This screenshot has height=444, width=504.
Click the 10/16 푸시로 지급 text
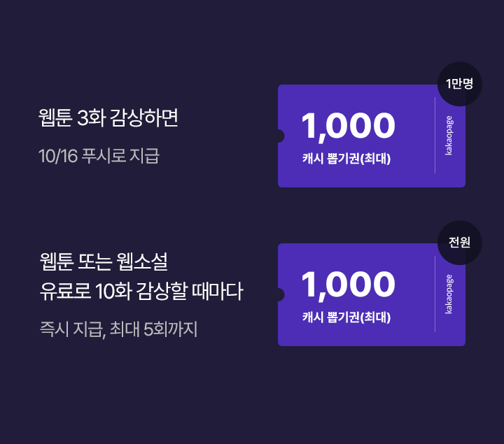click(99, 156)
